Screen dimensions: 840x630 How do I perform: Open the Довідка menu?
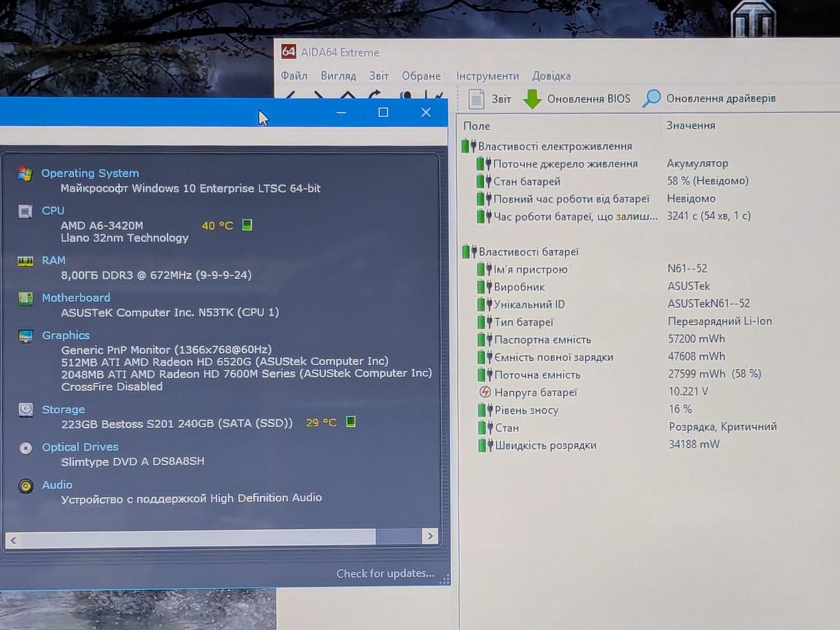tap(551, 76)
